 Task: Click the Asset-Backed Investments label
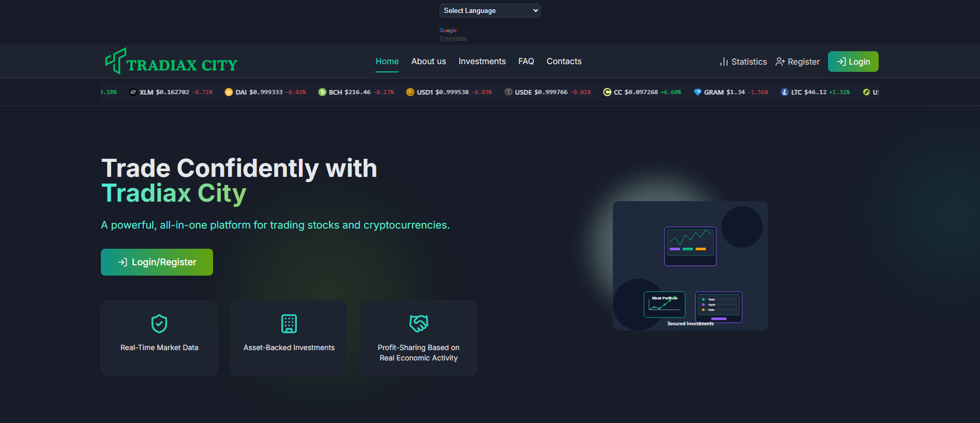[289, 348]
